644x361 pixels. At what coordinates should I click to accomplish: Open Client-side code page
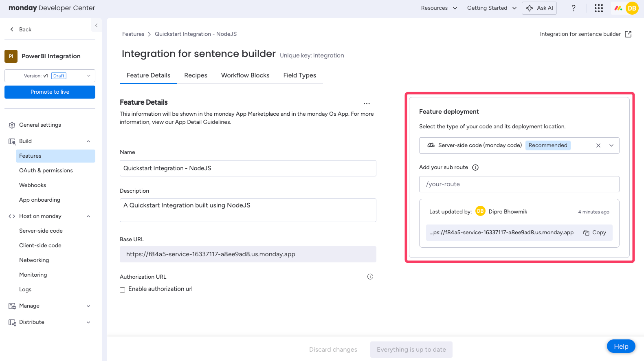[40, 246]
